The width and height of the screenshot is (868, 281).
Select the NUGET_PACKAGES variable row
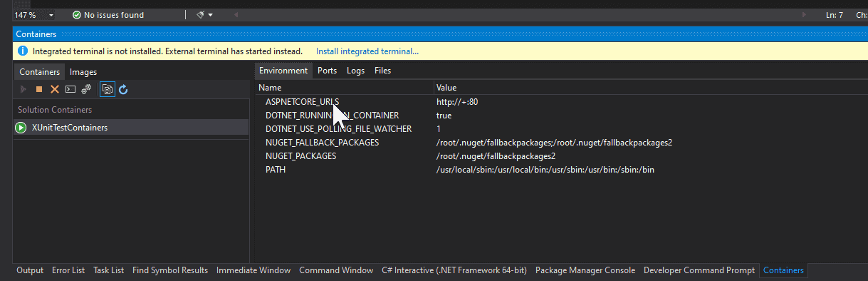pos(562,156)
